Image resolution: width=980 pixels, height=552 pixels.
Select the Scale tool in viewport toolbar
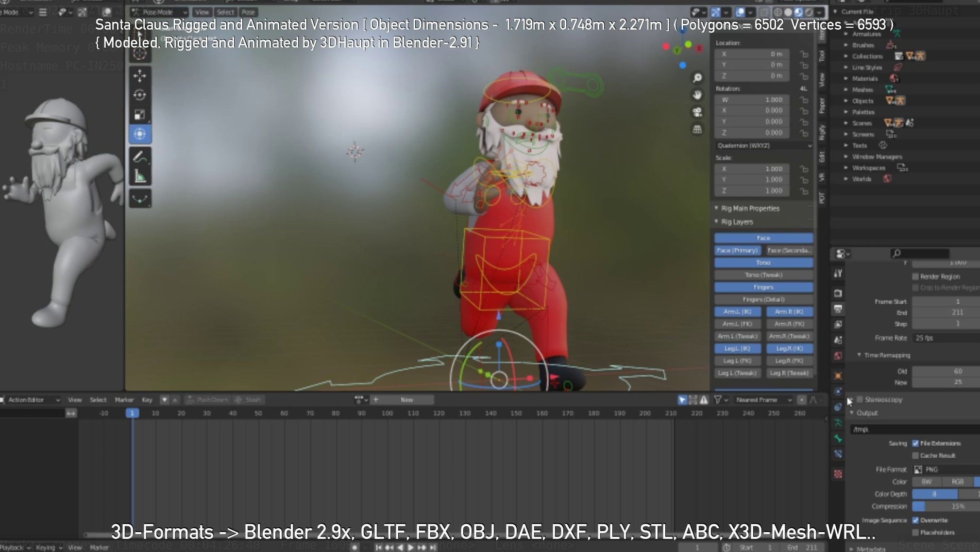point(140,114)
